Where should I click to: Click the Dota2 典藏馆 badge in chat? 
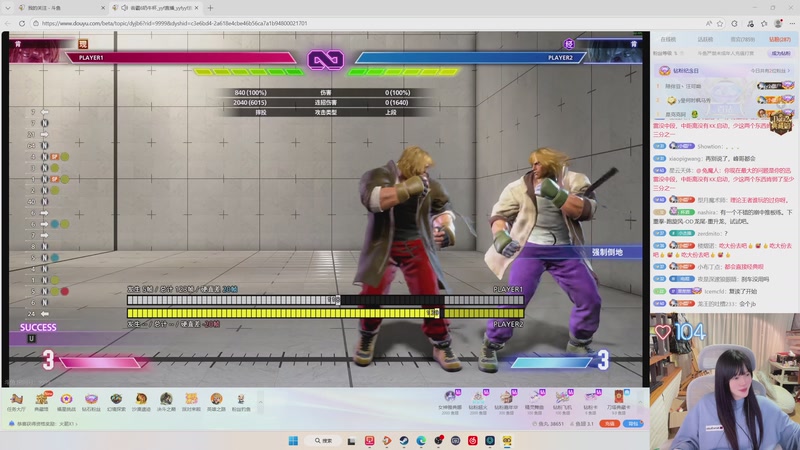pos(781,123)
